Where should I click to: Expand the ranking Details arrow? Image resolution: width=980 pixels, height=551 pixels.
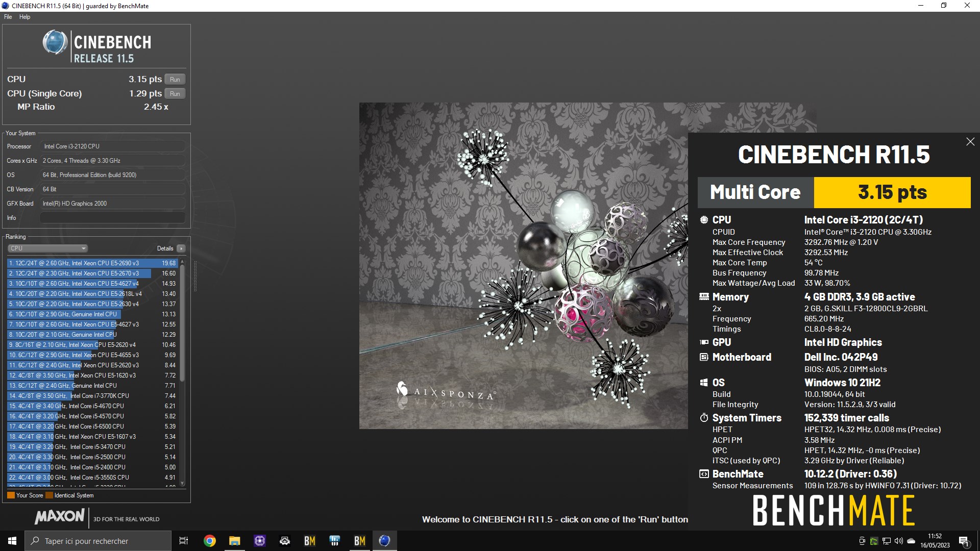pyautogui.click(x=181, y=248)
